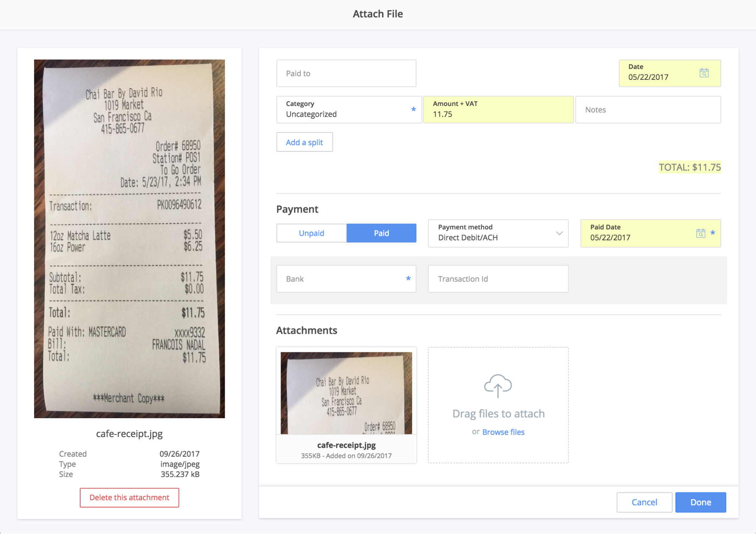Select the Paid payment status
The image size is (756, 534).
tap(381, 233)
